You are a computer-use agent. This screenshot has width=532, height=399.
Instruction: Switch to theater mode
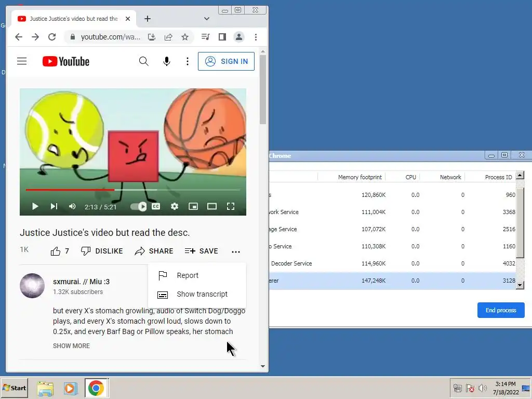pyautogui.click(x=212, y=206)
